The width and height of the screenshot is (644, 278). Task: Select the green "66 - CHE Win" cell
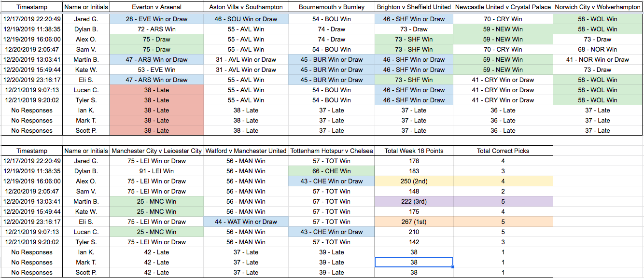pyautogui.click(x=331, y=171)
